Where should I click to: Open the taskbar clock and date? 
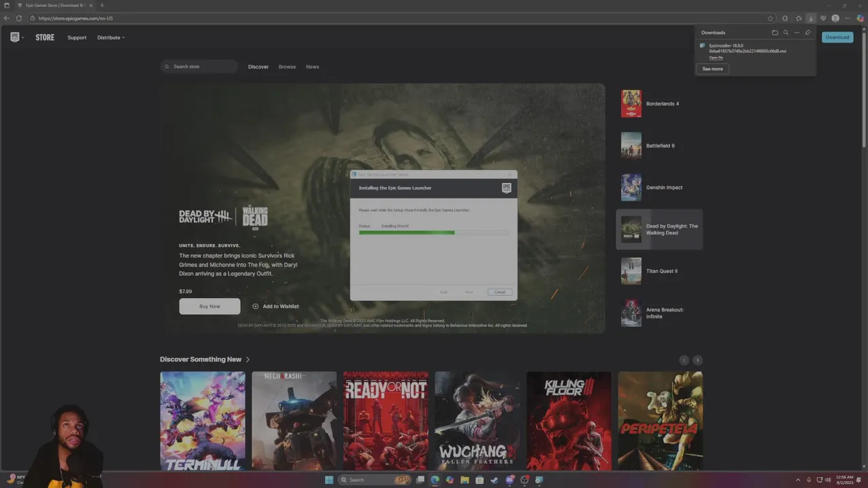[845, 480]
